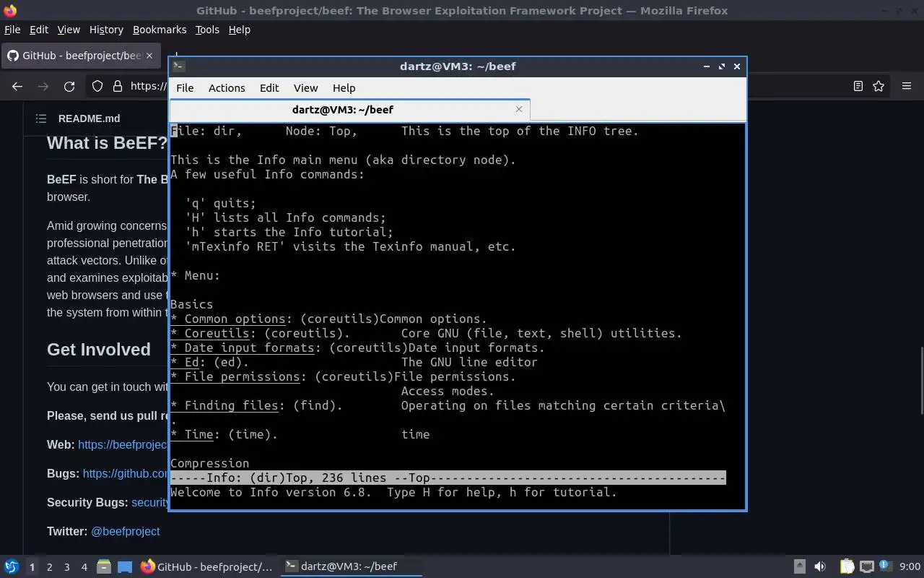The image size is (924, 578).
Task: Reload the GitHub page
Action: pos(69,86)
